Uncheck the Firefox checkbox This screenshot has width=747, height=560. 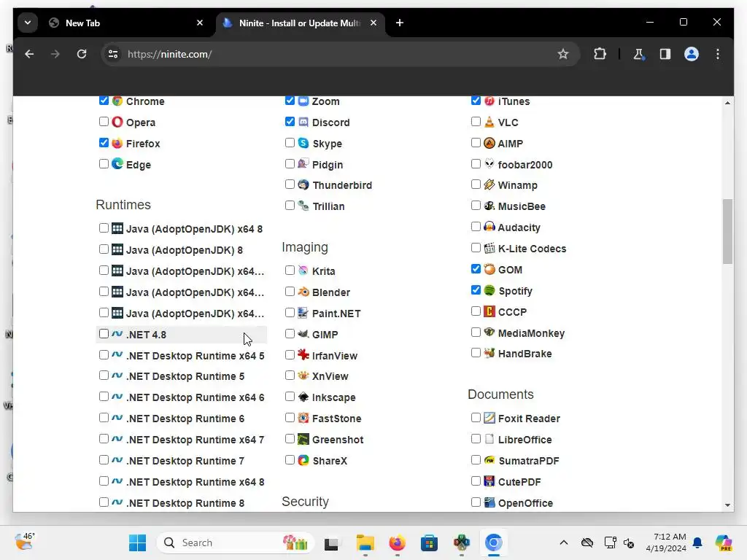[104, 142]
